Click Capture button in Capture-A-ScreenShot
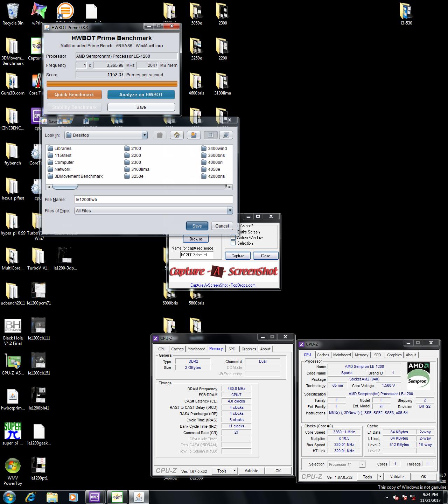448x504 pixels. [238, 256]
